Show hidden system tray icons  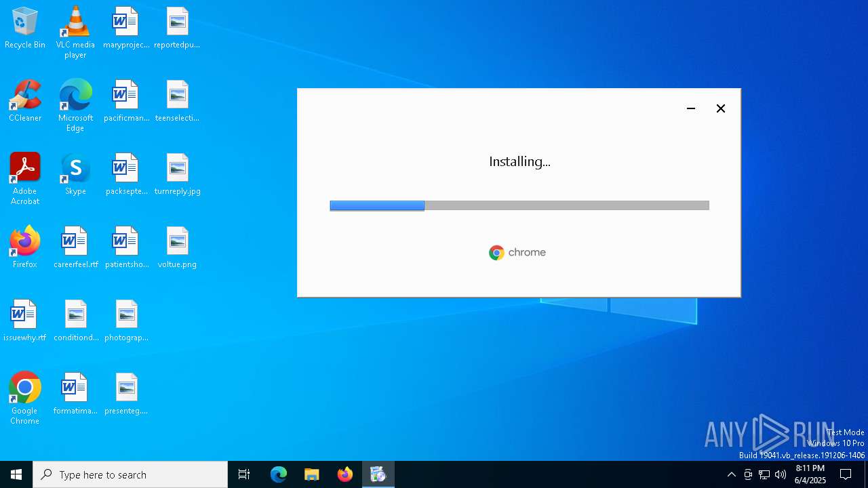[731, 474]
